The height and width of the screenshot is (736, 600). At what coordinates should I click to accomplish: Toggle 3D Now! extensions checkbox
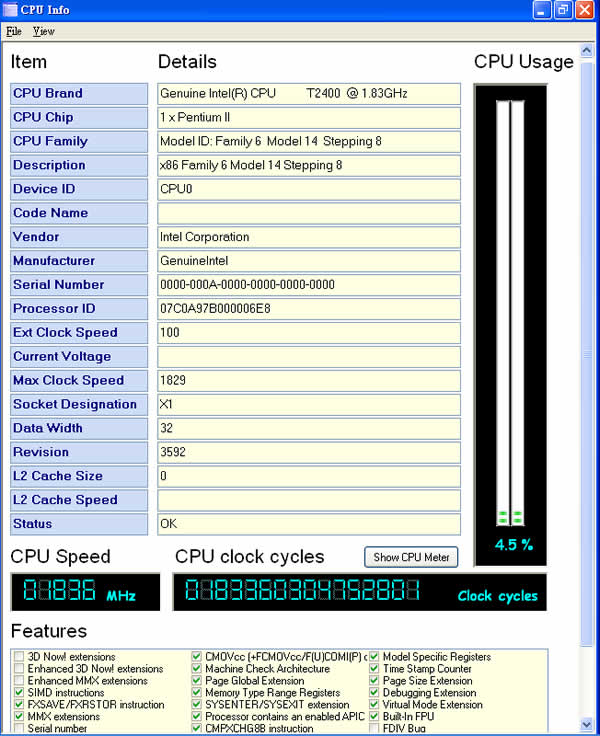tap(19, 656)
